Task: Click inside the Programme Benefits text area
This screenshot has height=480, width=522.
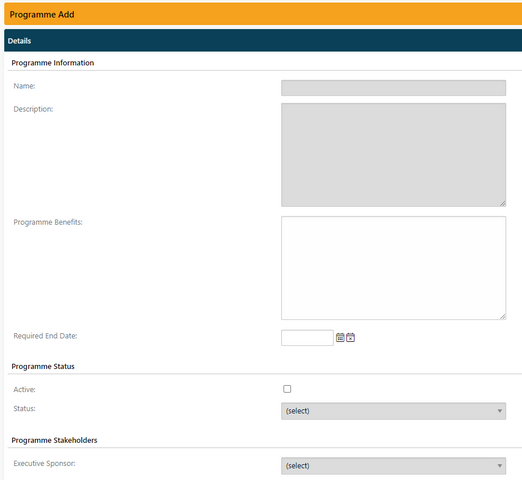Action: [x=393, y=268]
